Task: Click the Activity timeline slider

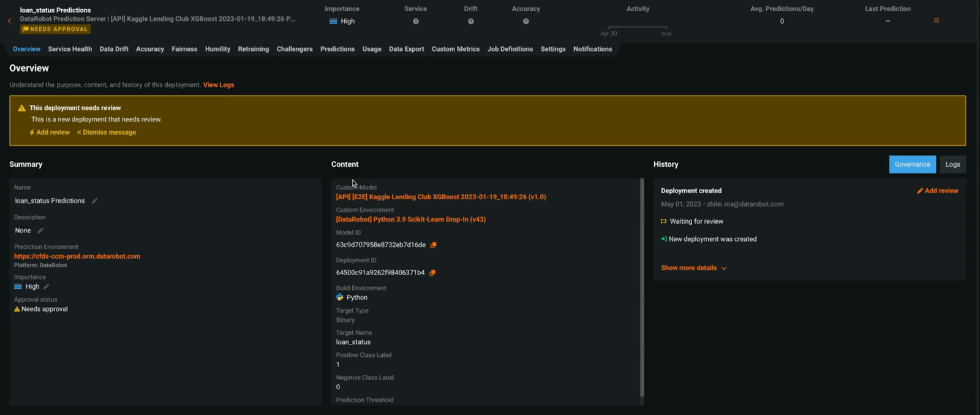Action: coord(637,28)
